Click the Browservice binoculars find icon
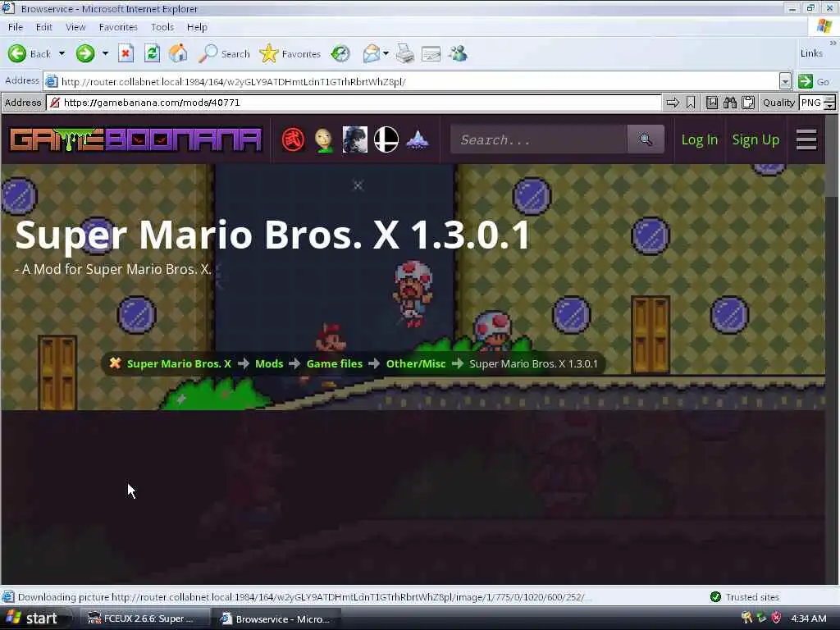 pos(729,103)
